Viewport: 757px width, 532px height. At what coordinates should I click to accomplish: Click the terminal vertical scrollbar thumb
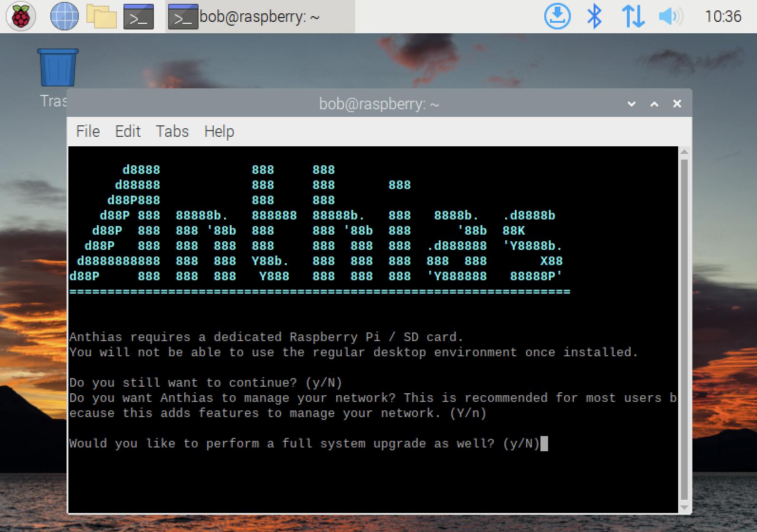click(x=684, y=330)
